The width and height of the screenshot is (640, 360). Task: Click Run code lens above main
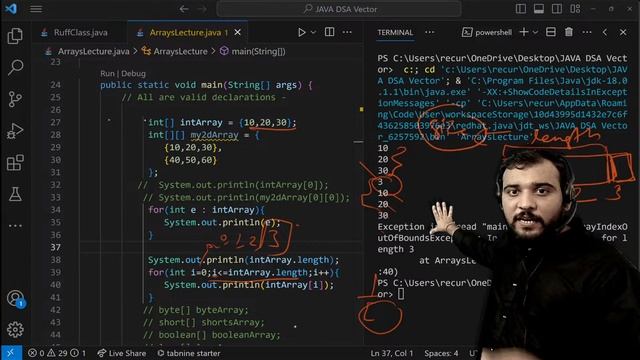click(107, 73)
